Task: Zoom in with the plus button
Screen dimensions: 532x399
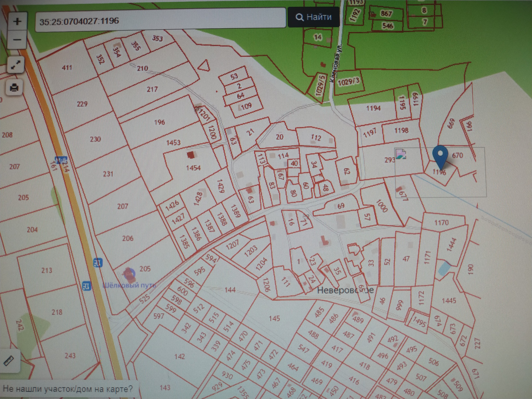Action: [17, 21]
